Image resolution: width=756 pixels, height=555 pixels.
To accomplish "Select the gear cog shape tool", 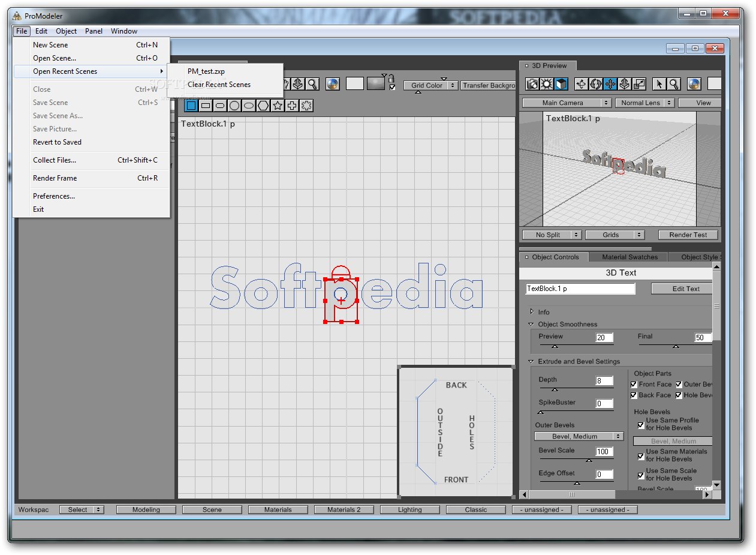I will coord(306,106).
